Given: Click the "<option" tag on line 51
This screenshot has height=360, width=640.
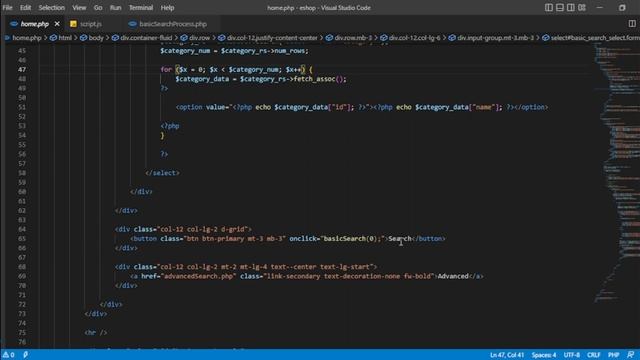Looking at the screenshot, I should [x=189, y=107].
